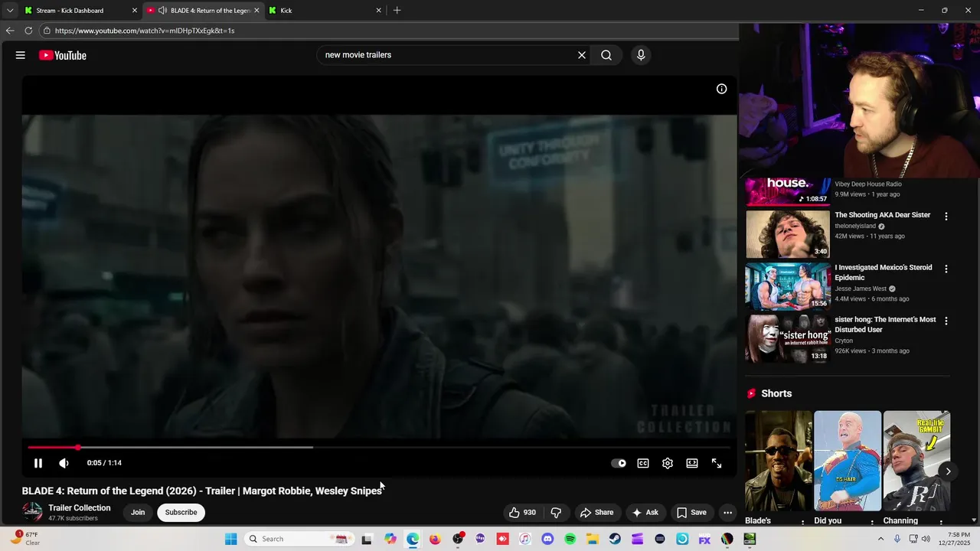Go to YouTube home via logo
The image size is (980, 551).
(63, 55)
